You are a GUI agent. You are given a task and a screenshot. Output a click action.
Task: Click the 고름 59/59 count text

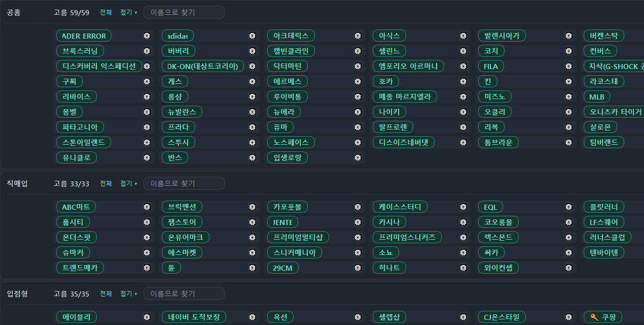pyautogui.click(x=71, y=12)
